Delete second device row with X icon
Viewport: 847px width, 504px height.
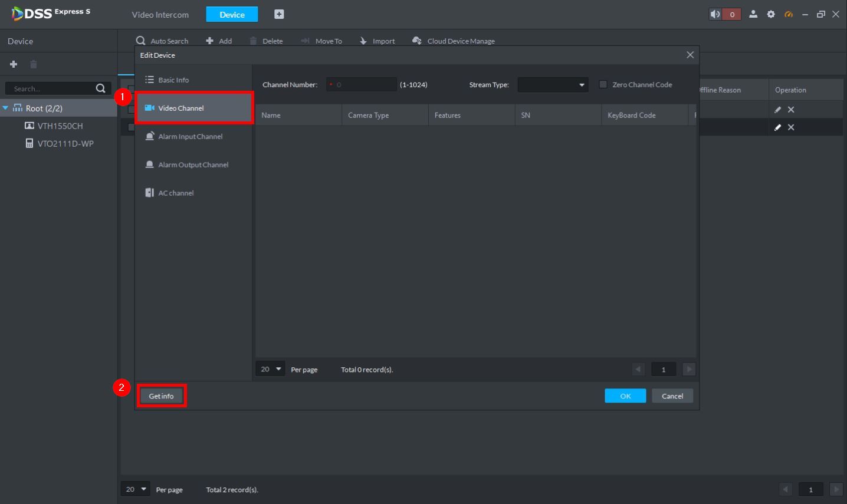tap(791, 127)
